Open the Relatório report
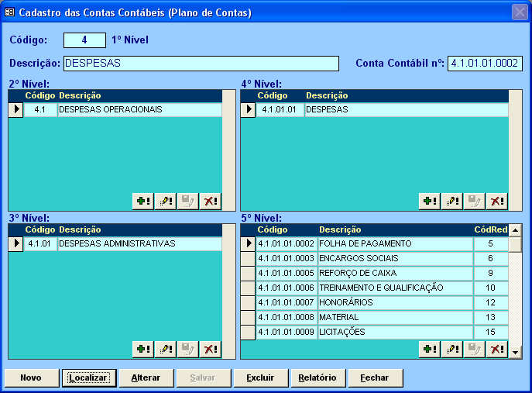Image resolution: width=532 pixels, height=393 pixels. (x=317, y=378)
